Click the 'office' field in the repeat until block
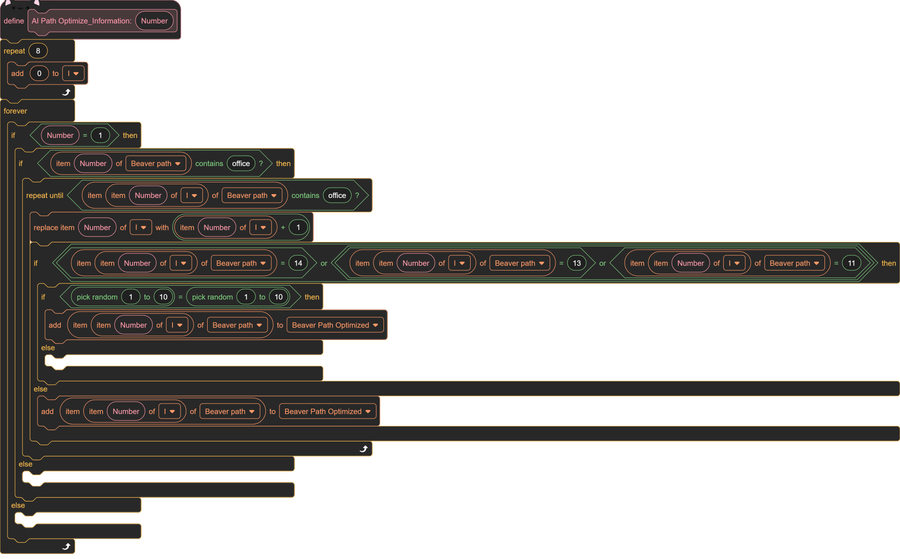 [337, 195]
